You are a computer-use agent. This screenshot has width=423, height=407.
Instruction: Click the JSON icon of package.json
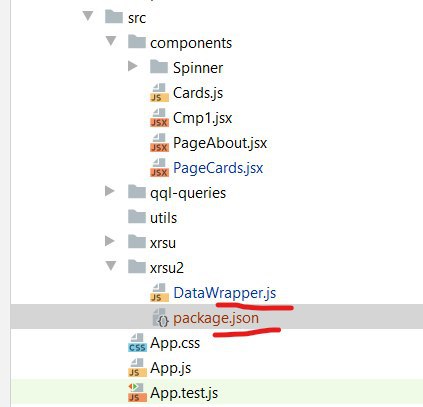coord(161,317)
